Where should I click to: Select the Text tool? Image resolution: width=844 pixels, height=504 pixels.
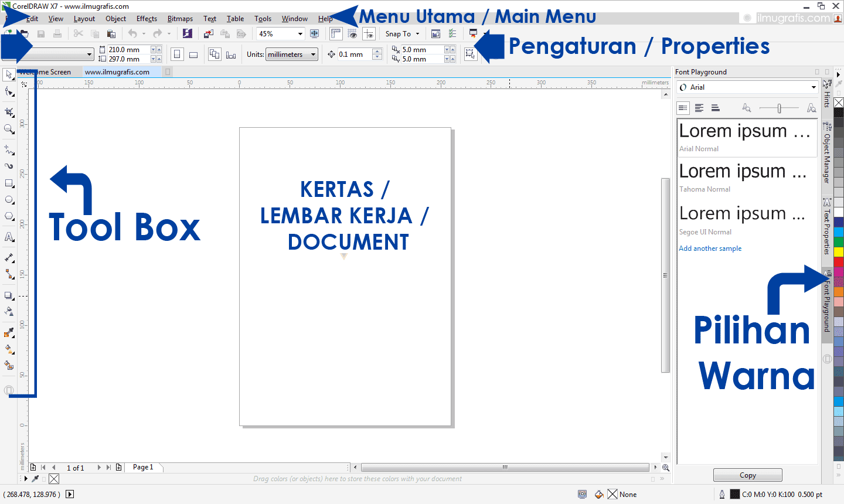point(9,237)
